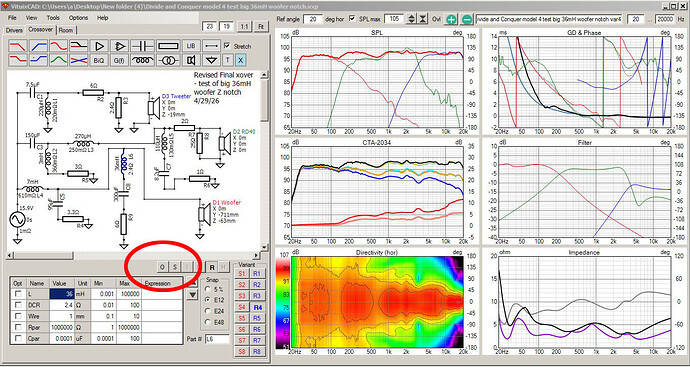This screenshot has height=367, width=690.
Task: Add the blue high-shelf filter block
Action: tap(39, 60)
